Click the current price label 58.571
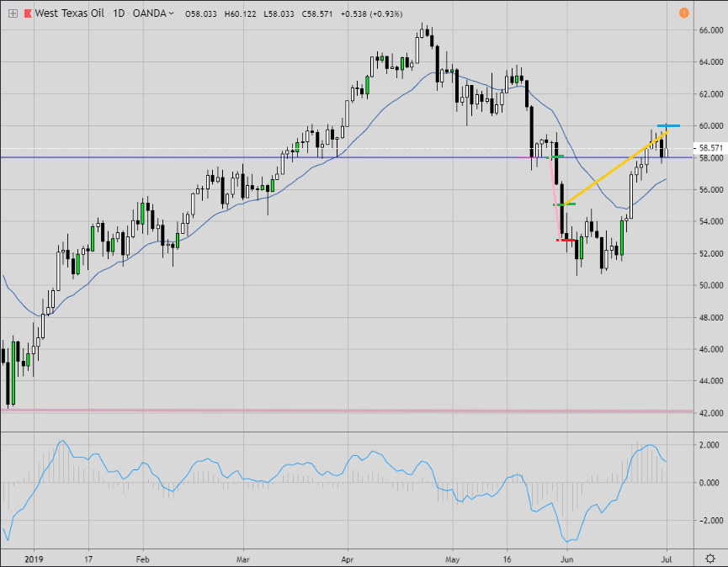This screenshot has width=728, height=567. pos(710,148)
